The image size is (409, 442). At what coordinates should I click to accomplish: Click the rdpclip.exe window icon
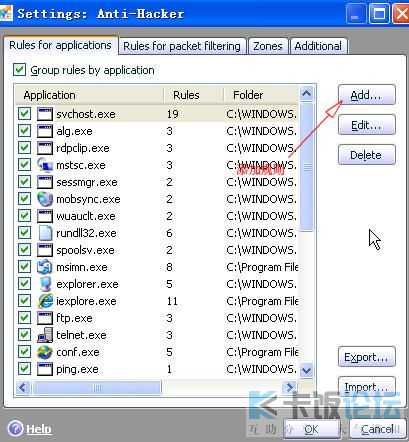tap(45, 148)
